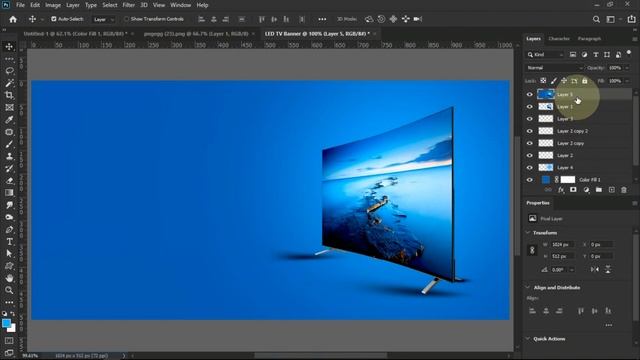Collapse the Transform section
Screen dimensions: 640x360
pyautogui.click(x=528, y=233)
